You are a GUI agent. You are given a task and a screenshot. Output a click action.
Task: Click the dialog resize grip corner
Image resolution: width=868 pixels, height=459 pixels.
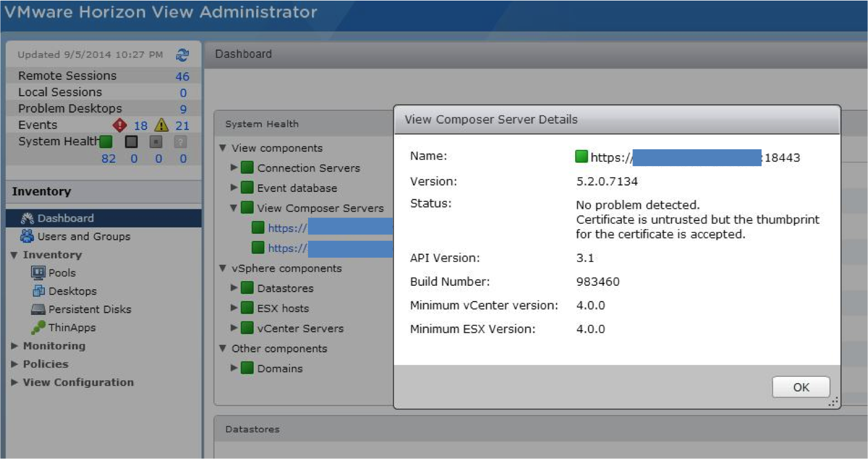(834, 402)
